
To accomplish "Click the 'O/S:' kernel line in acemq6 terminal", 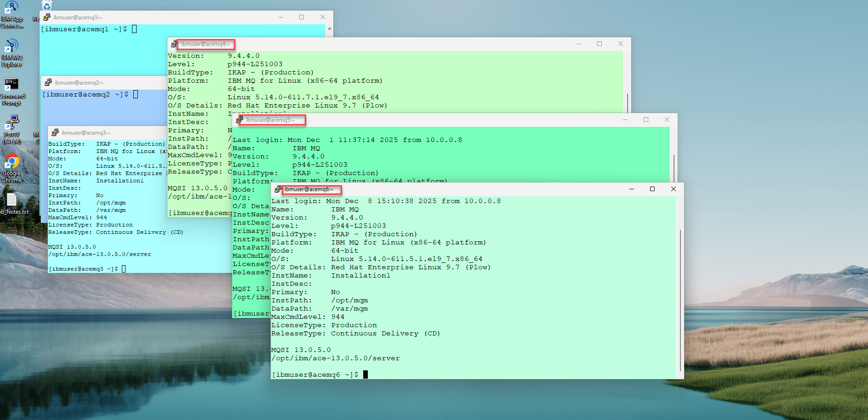I will click(377, 259).
